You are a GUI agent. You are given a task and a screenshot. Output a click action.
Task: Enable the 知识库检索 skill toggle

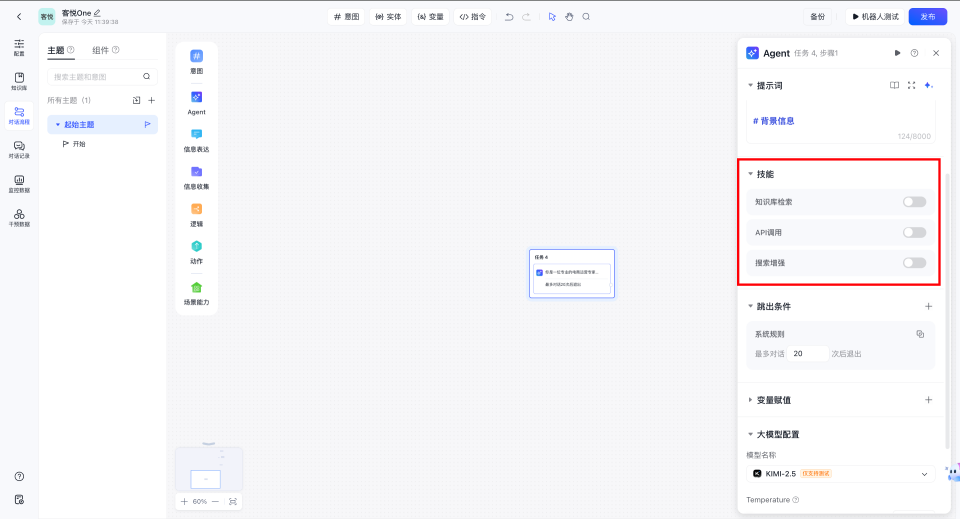click(915, 202)
